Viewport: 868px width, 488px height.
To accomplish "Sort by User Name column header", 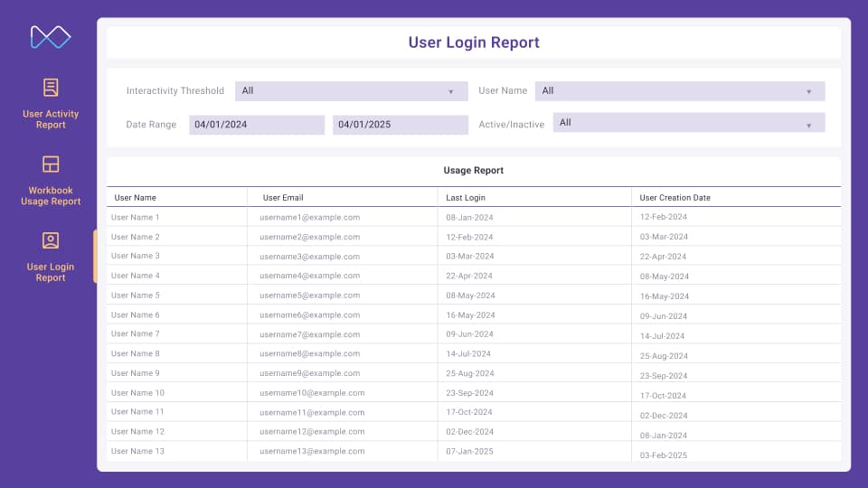I will click(x=135, y=198).
